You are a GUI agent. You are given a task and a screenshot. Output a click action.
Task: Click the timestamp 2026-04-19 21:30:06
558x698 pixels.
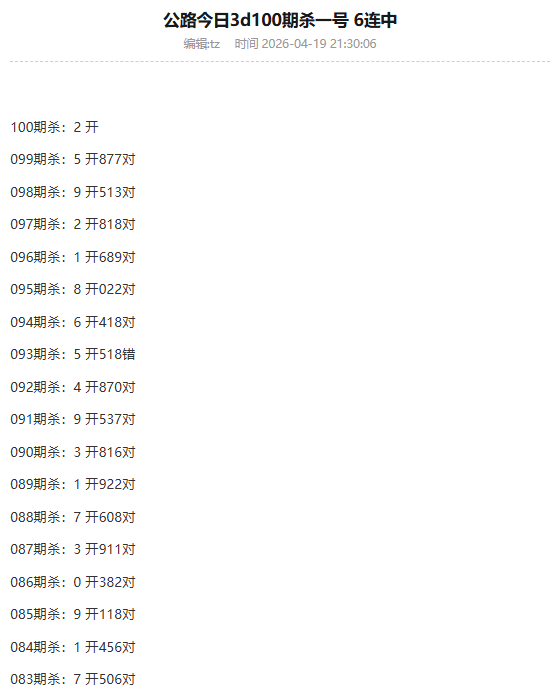[319, 44]
